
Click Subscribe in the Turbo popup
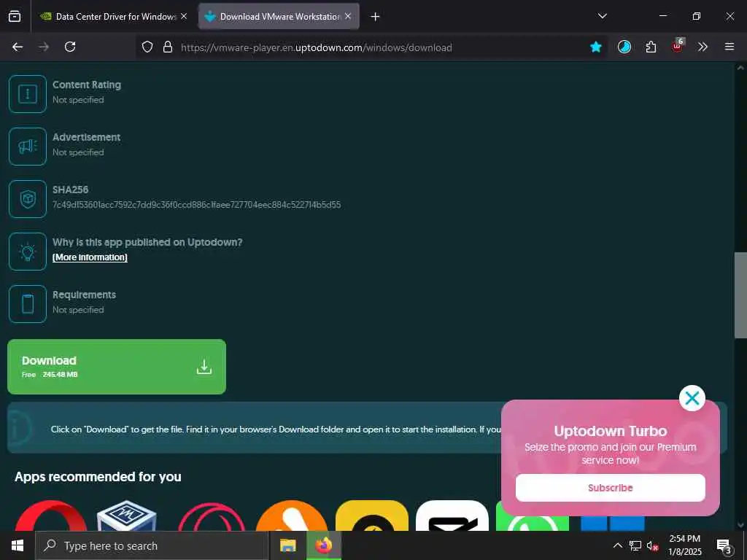[611, 488]
